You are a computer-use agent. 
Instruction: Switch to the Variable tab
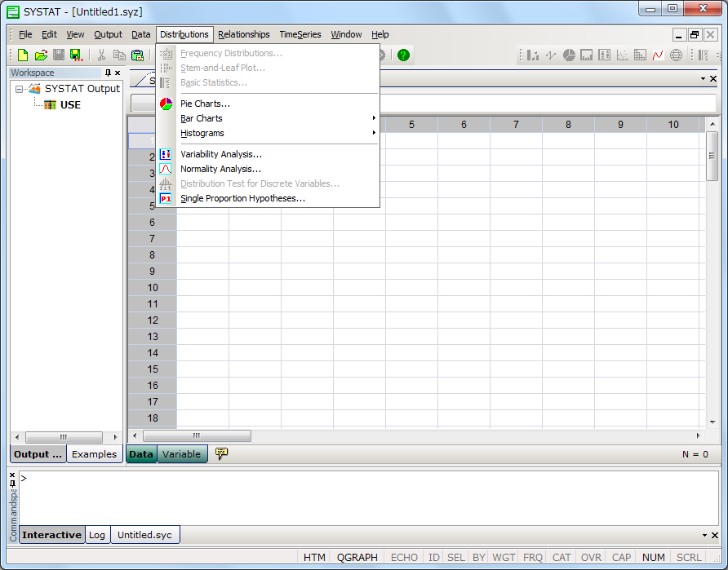(x=181, y=454)
